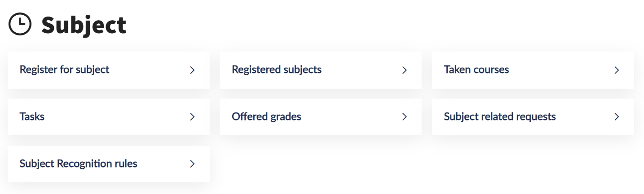The image size is (644, 194).
Task: Click the chevron icon in the Tasks card
Action: (x=192, y=117)
